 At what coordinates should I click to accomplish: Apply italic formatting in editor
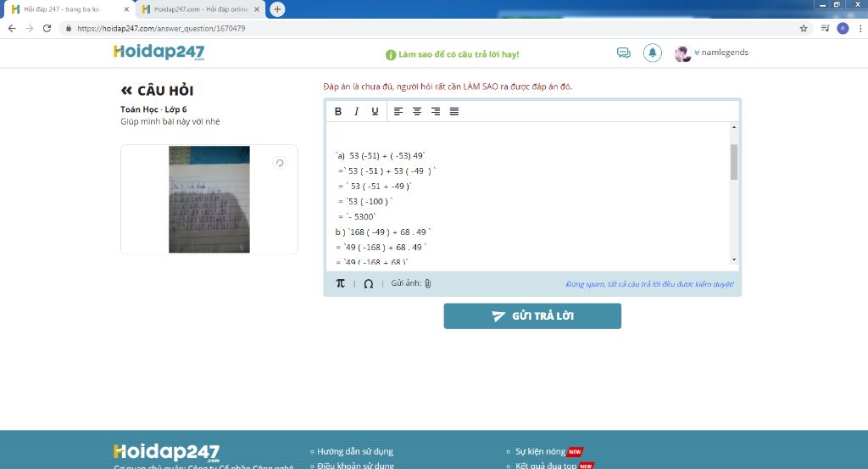tap(357, 111)
